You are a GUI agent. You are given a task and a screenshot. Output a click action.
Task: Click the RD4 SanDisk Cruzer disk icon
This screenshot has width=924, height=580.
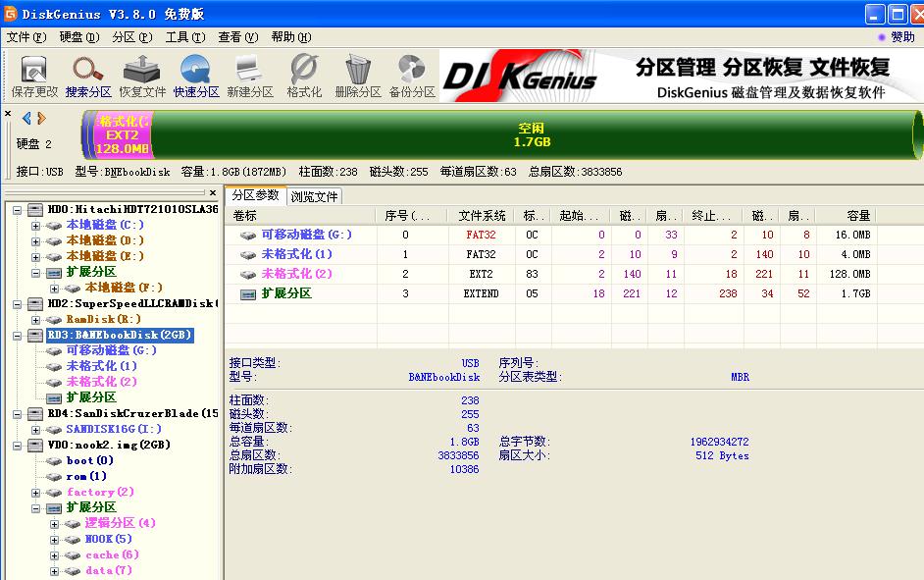[x=35, y=414]
